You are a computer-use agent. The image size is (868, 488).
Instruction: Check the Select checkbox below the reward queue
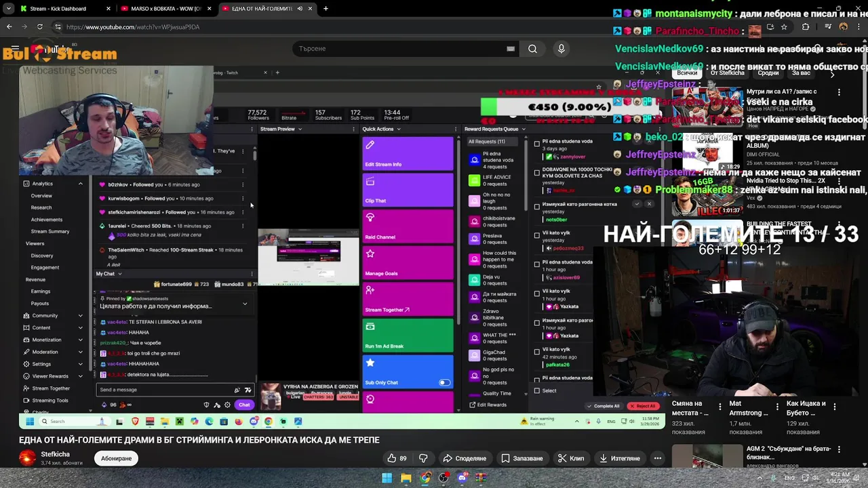coord(537,390)
